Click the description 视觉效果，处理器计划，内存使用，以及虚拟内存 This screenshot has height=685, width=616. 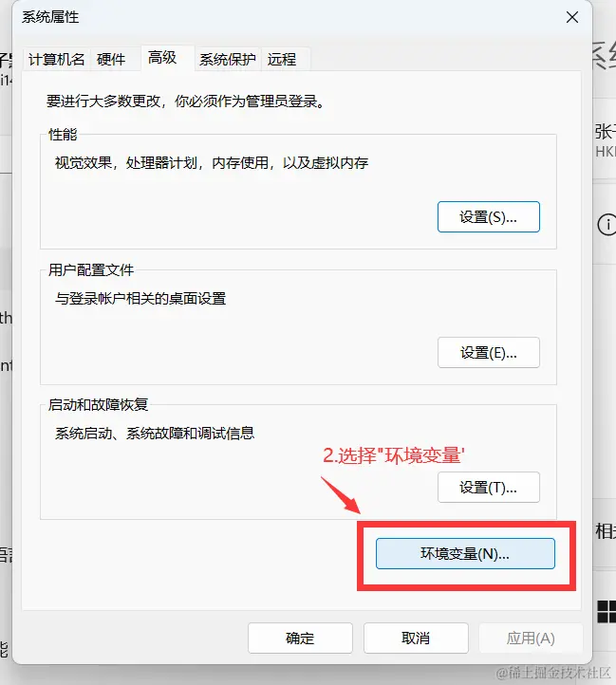(x=212, y=163)
